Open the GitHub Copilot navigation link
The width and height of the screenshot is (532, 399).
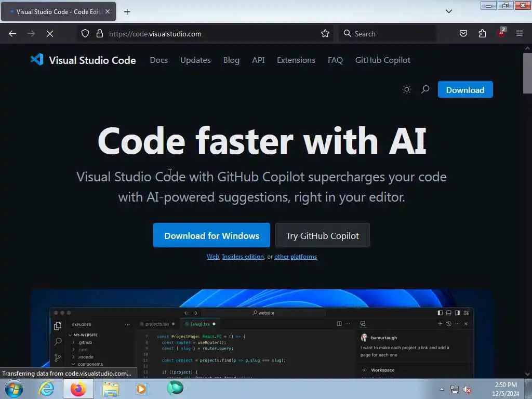(x=383, y=60)
